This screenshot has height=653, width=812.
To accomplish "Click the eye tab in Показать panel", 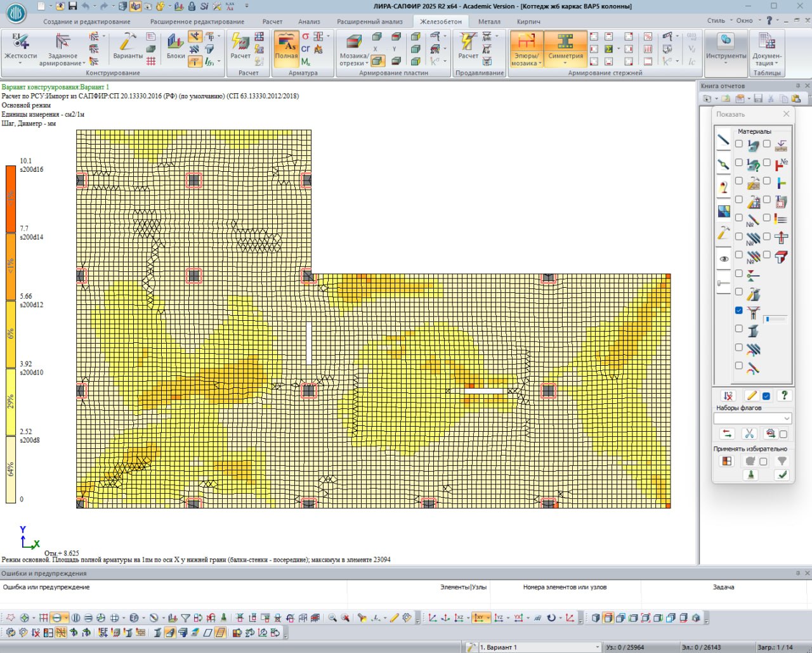I will point(724,259).
